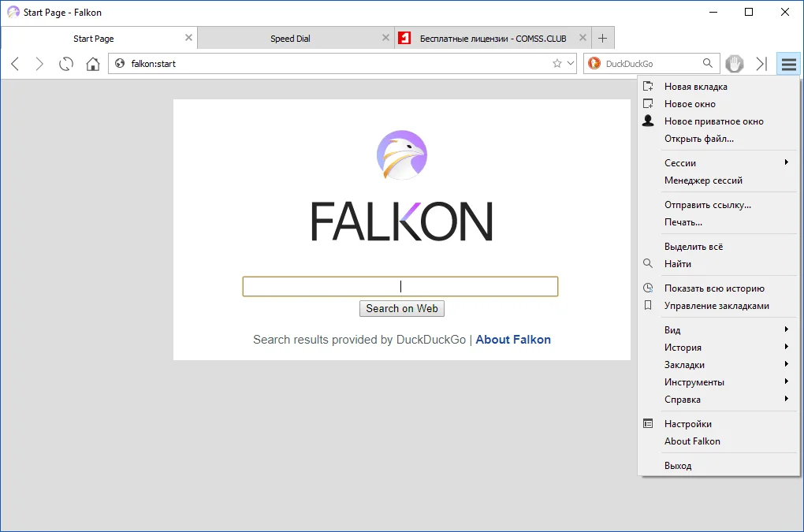
Task: Click the bookmark icon beside Управление закладками
Action: pos(648,306)
